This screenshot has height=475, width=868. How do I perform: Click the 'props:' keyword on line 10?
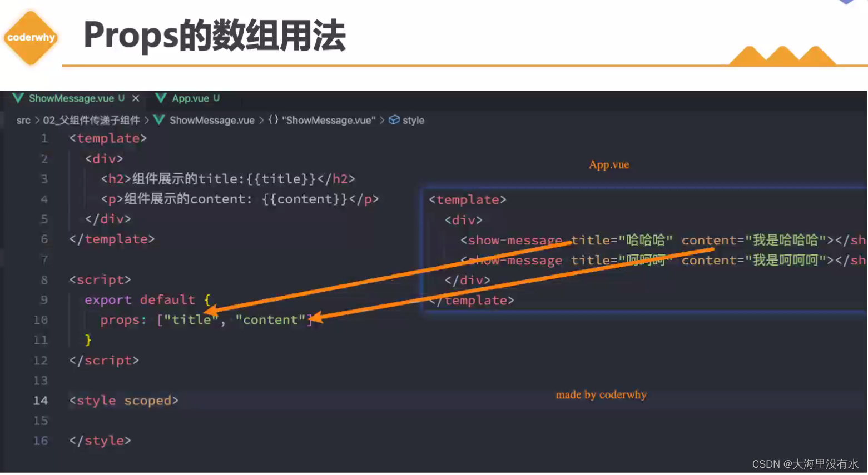[x=123, y=320]
